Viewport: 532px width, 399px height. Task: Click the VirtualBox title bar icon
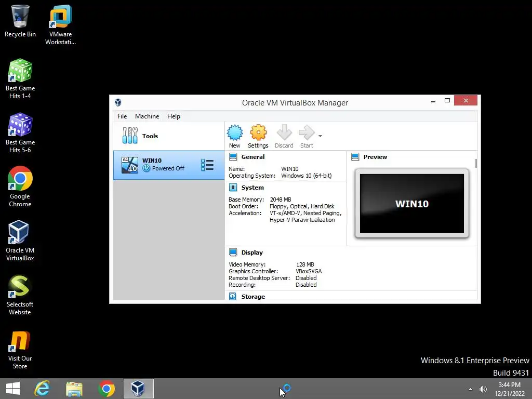pyautogui.click(x=118, y=102)
